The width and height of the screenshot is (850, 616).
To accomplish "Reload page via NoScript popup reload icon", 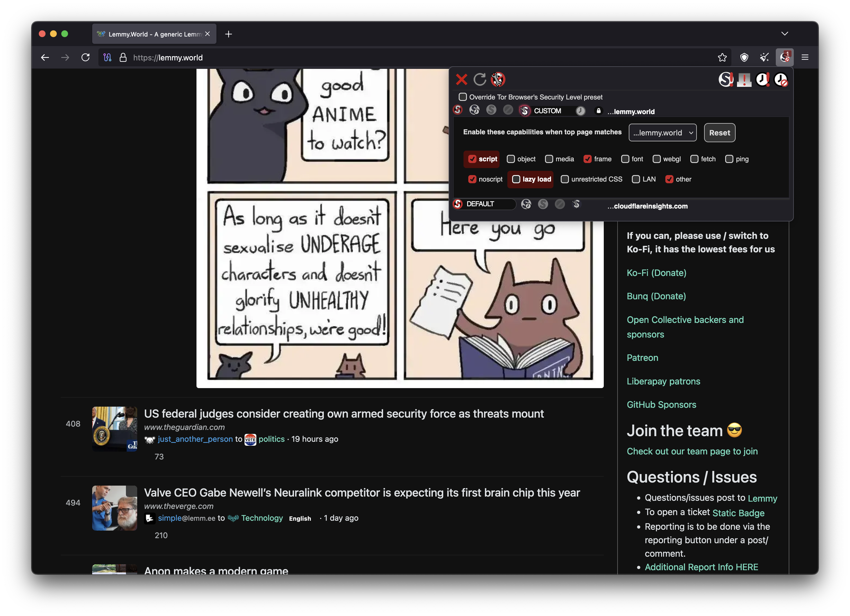I will pyautogui.click(x=480, y=80).
